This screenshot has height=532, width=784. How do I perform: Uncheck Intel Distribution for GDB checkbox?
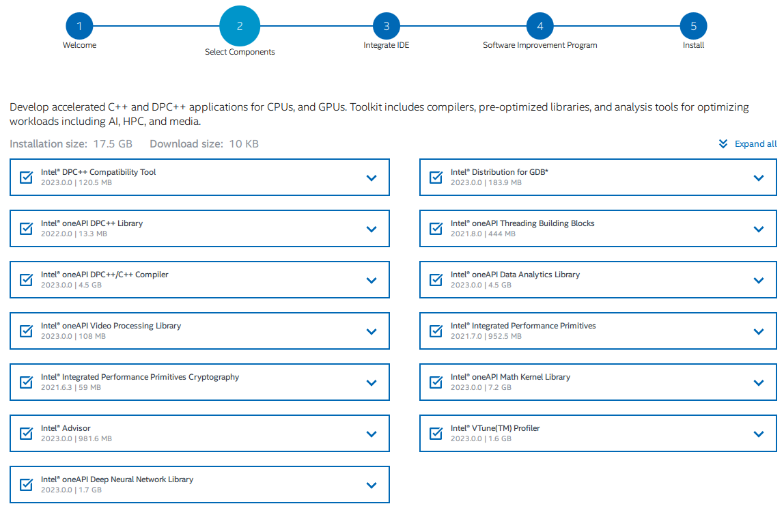[436, 177]
